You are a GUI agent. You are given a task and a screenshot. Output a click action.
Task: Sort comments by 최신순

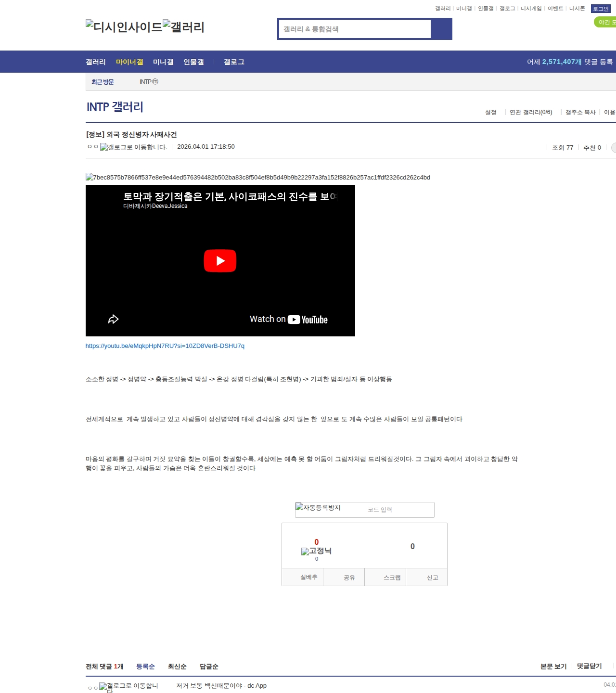click(x=177, y=667)
